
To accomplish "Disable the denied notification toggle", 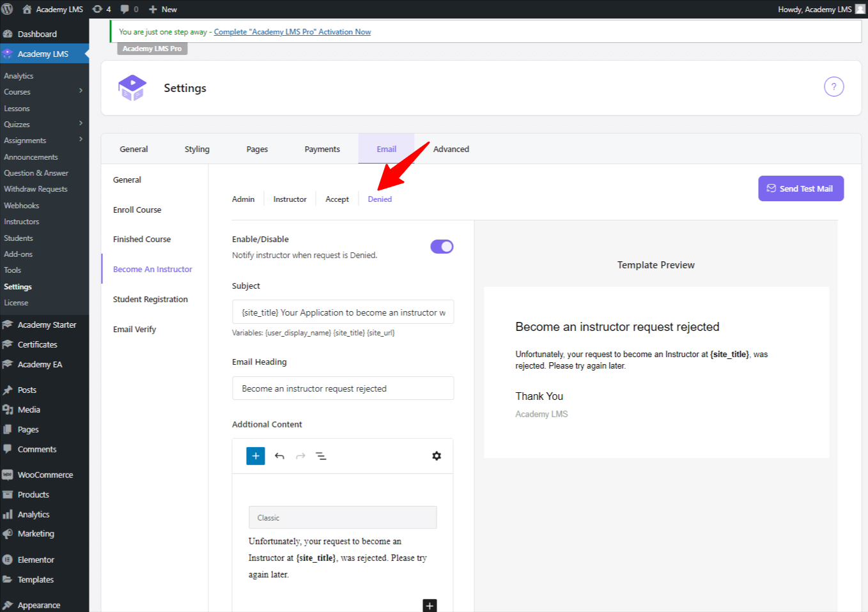I will tap(442, 247).
